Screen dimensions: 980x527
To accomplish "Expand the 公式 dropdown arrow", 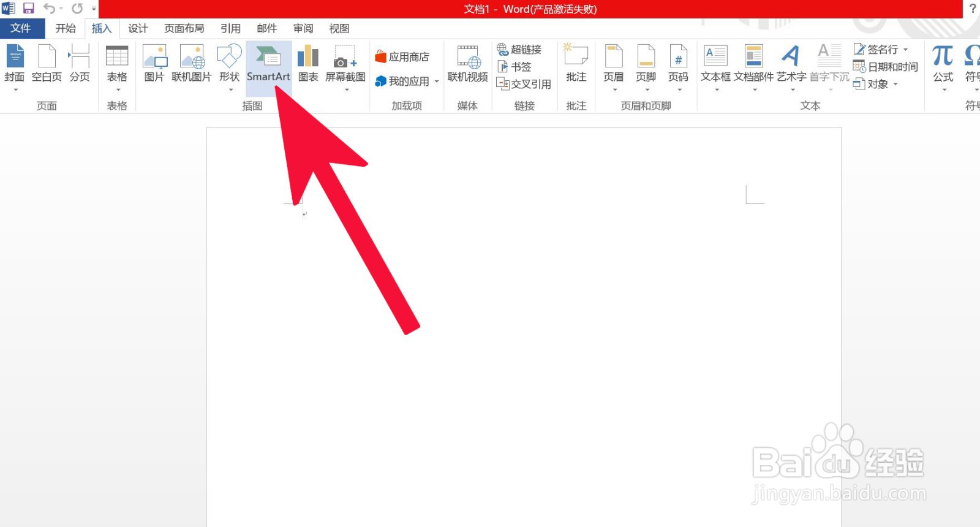I will coord(944,90).
